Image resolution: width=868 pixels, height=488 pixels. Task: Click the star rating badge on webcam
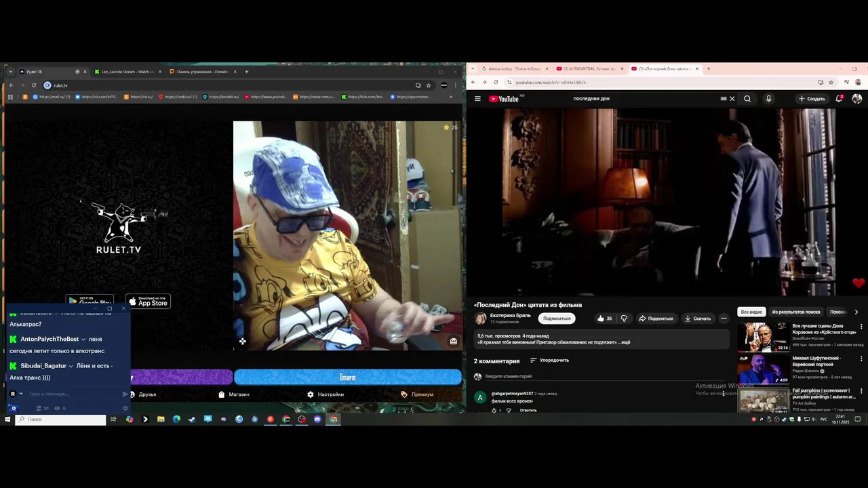pos(450,127)
